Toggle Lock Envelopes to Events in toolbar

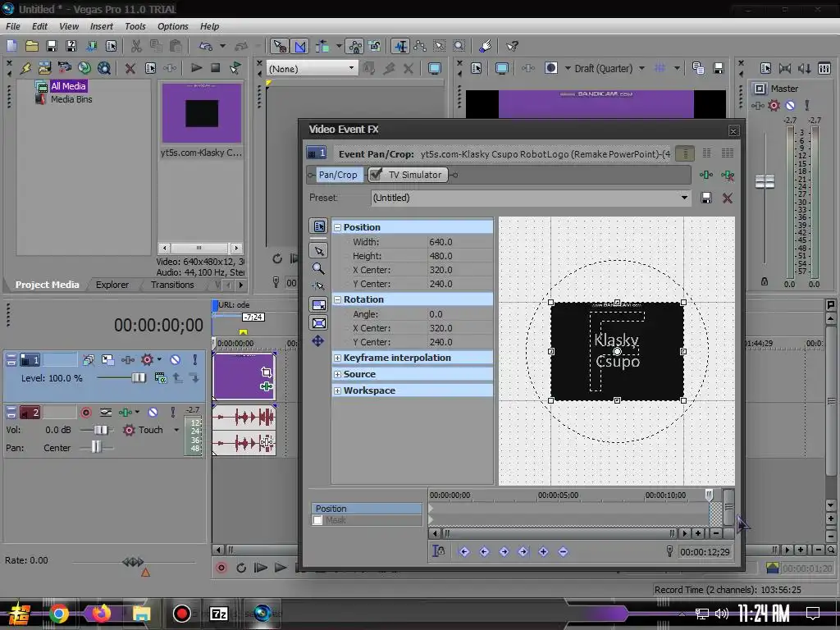click(x=354, y=46)
